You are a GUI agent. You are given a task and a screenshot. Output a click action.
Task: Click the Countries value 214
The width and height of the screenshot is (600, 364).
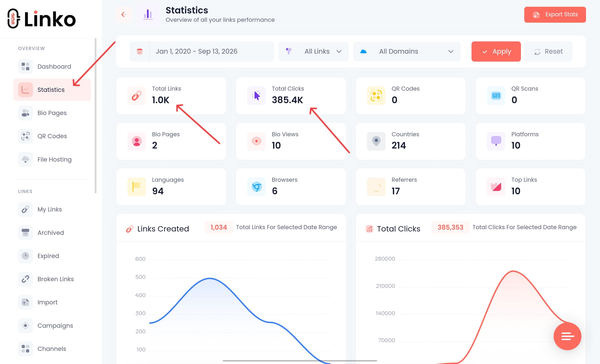(x=399, y=146)
